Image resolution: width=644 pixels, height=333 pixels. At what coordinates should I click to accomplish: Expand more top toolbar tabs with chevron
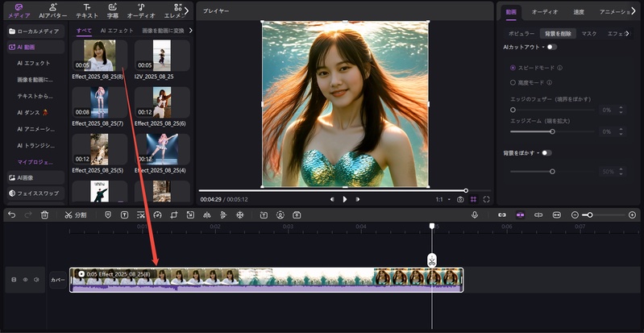tap(186, 11)
